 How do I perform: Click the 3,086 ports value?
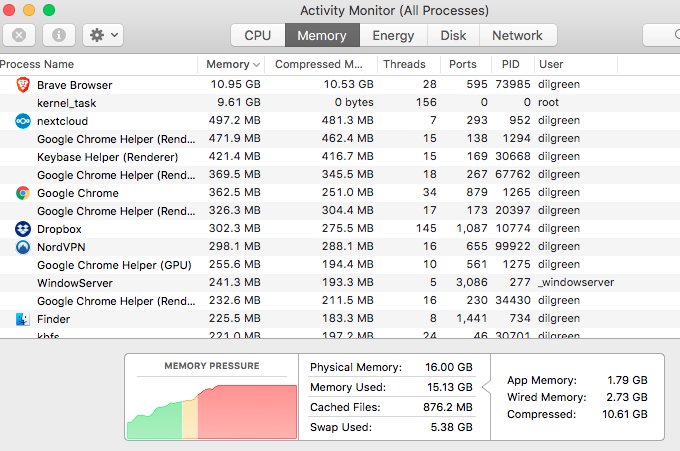point(472,282)
